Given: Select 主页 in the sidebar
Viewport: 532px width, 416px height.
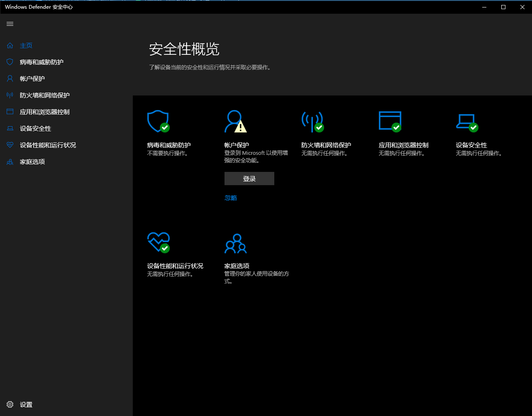Looking at the screenshot, I should [26, 45].
